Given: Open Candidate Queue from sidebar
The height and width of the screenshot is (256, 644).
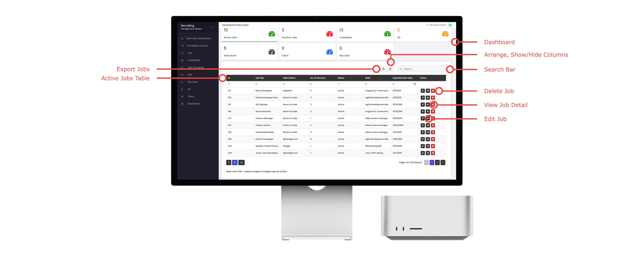Looking at the screenshot, I should (197, 46).
